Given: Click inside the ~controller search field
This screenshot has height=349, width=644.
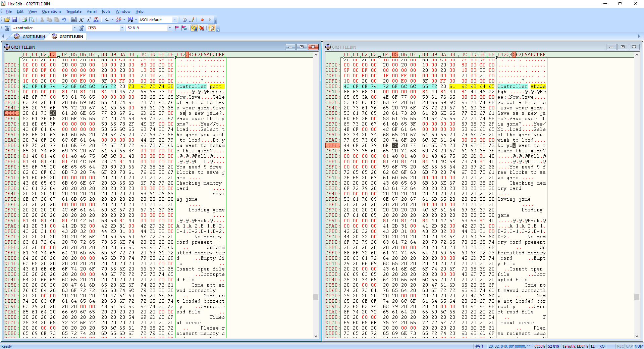Looking at the screenshot, I should click(42, 28).
